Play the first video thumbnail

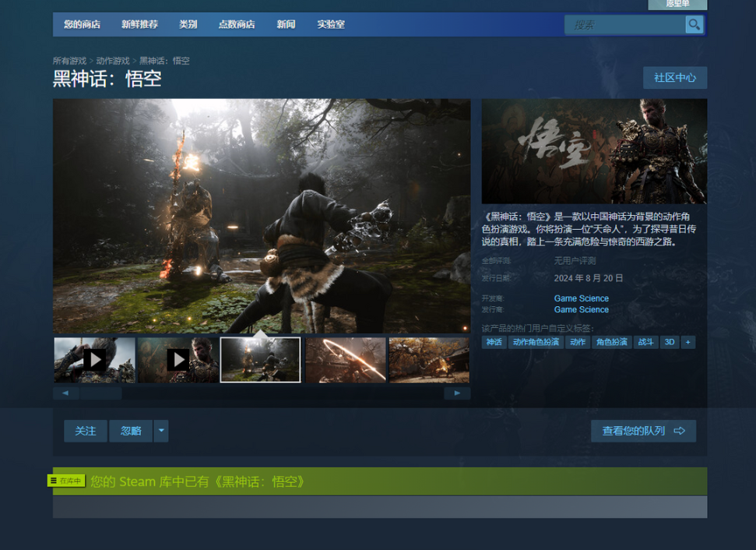94,360
